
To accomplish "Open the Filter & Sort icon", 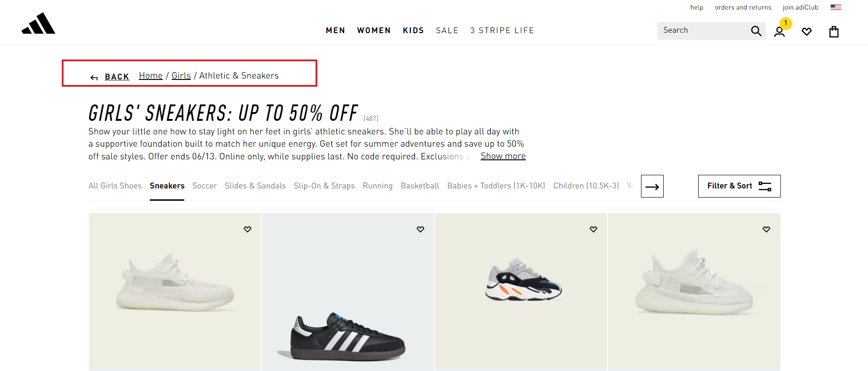I will (765, 186).
